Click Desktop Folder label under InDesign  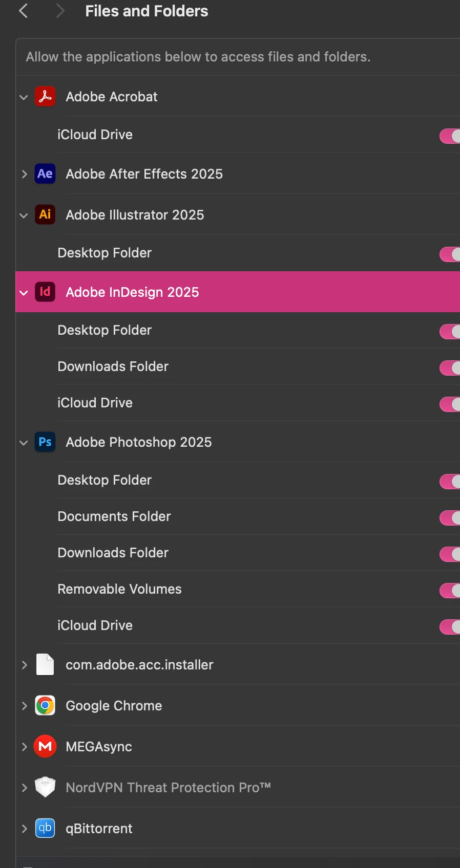tap(104, 330)
